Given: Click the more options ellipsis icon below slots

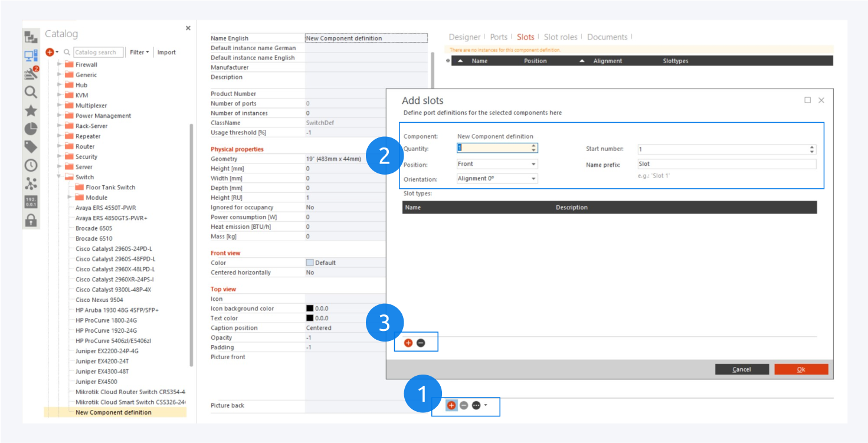Looking at the screenshot, I should click(x=476, y=405).
